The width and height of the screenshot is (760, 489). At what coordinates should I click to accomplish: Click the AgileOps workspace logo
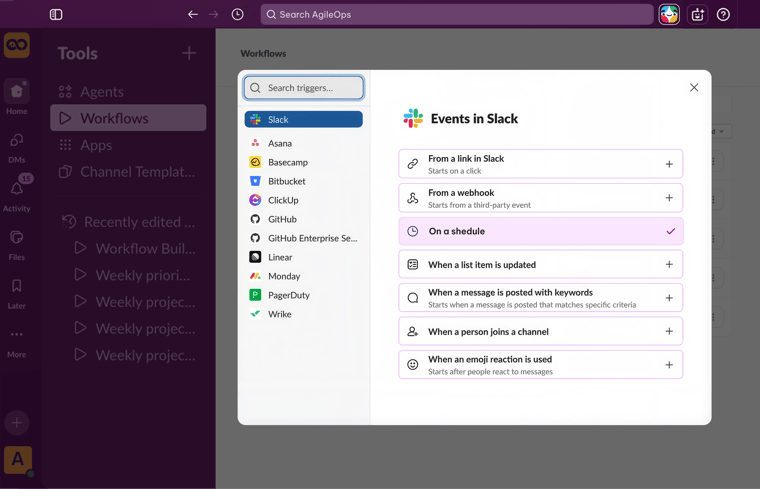(16, 45)
